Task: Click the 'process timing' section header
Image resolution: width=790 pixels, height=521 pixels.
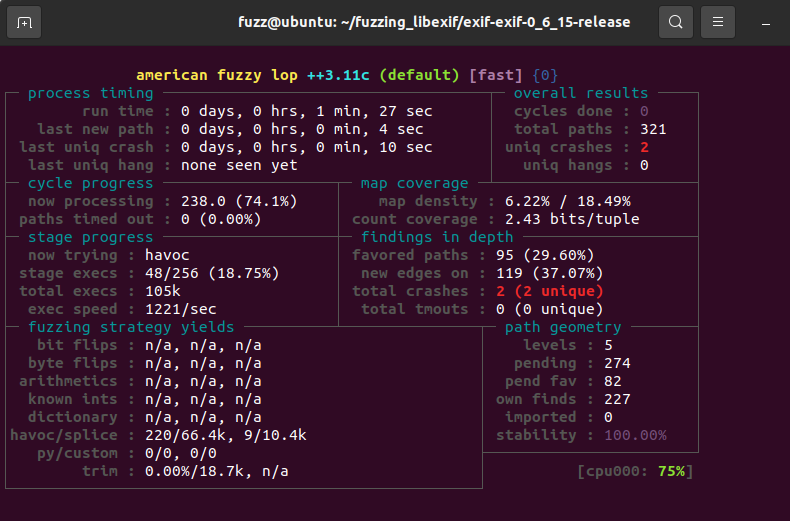Action: [x=90, y=93]
